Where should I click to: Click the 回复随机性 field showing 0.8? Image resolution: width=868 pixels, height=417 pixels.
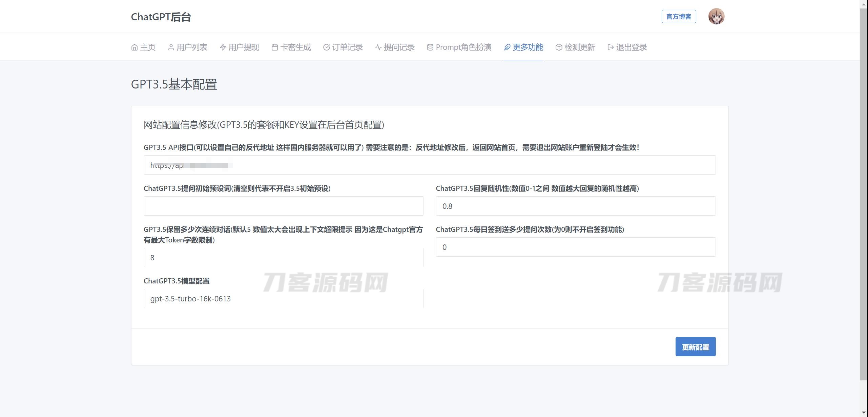(575, 206)
